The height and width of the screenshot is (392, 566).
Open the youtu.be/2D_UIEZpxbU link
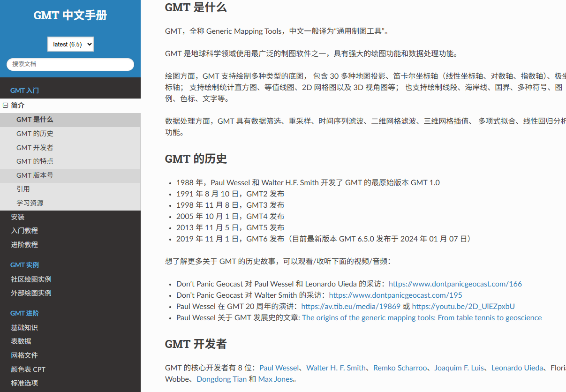pos(463,306)
